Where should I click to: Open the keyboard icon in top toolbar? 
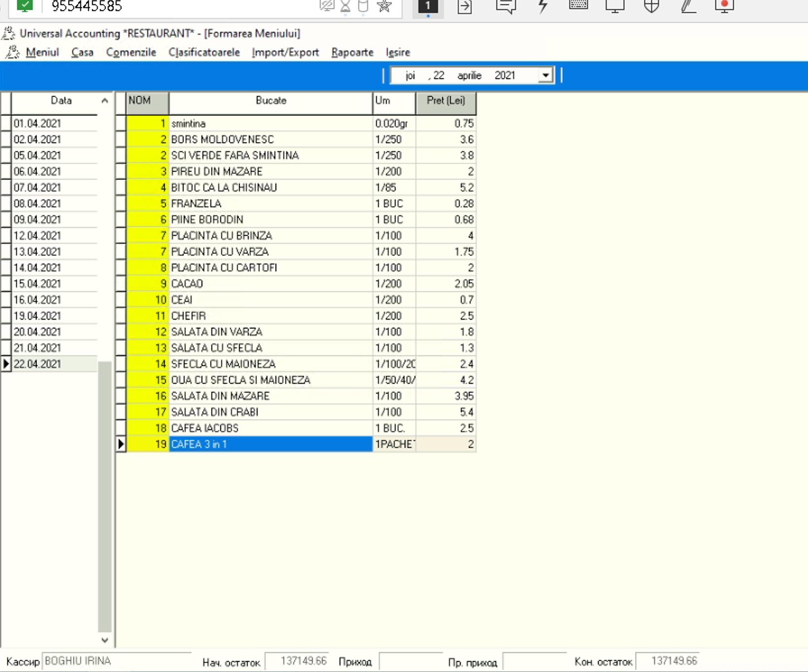coord(578,5)
